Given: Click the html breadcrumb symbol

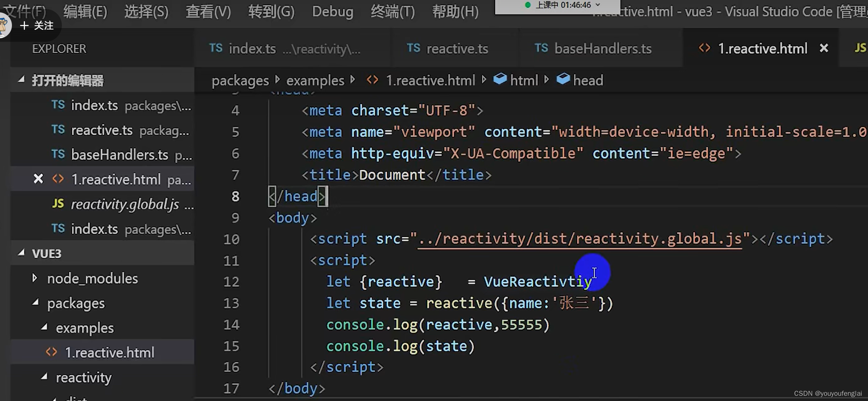Looking at the screenshot, I should click(524, 80).
